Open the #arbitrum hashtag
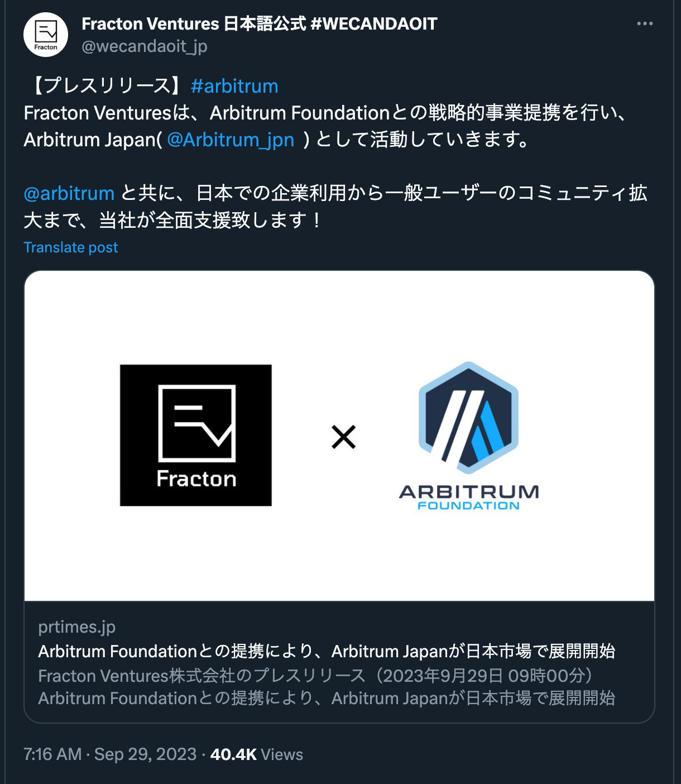Viewport: 681px width, 784px height. coord(234,86)
